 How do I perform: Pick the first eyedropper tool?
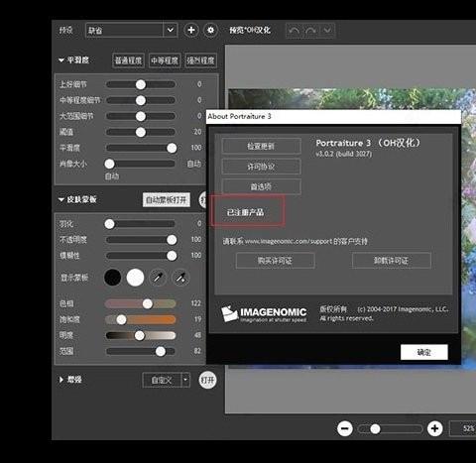pyautogui.click(x=158, y=278)
